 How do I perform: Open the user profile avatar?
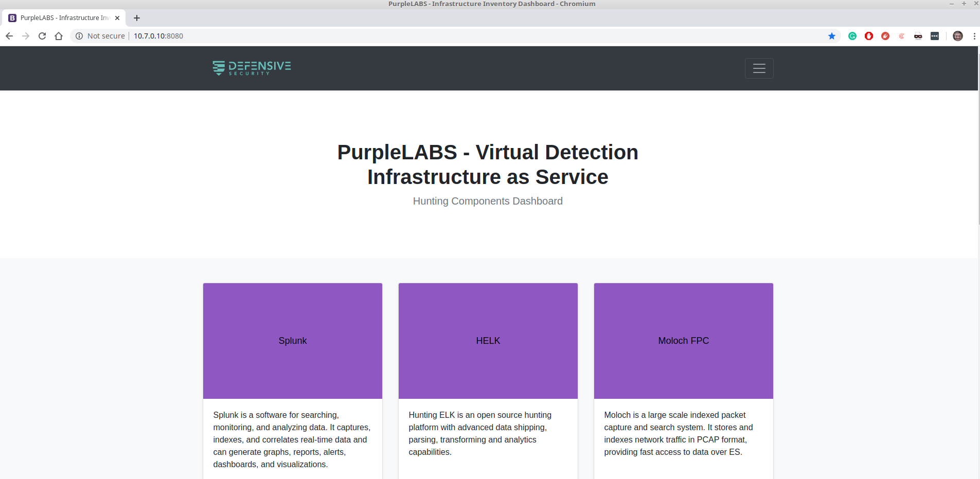(x=958, y=36)
